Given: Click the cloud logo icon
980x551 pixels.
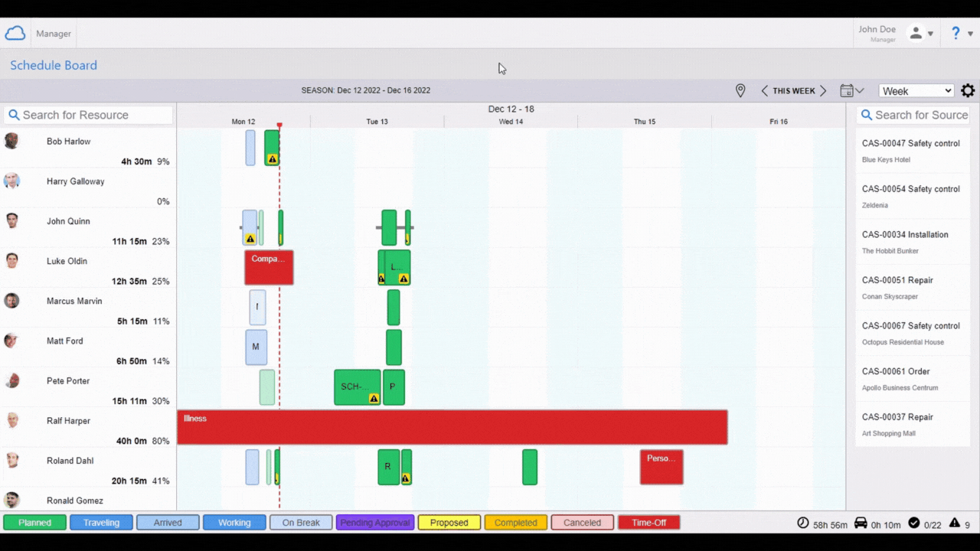Looking at the screenshot, I should coord(15,33).
